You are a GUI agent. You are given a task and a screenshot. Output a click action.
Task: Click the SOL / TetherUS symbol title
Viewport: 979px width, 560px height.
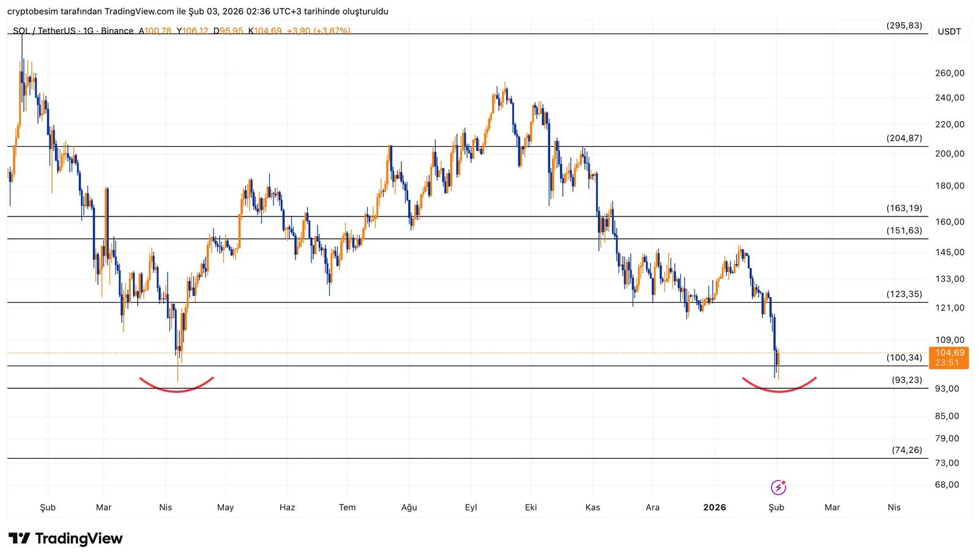coord(44,31)
